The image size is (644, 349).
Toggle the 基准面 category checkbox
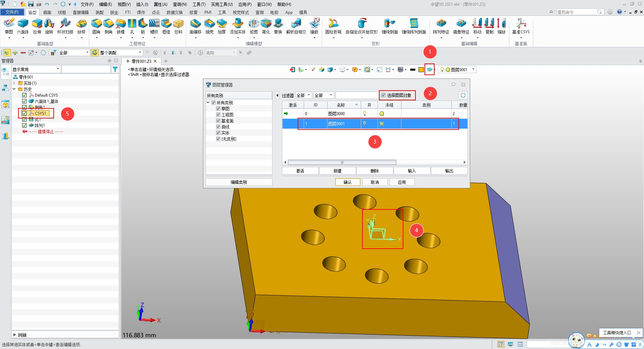coord(218,121)
